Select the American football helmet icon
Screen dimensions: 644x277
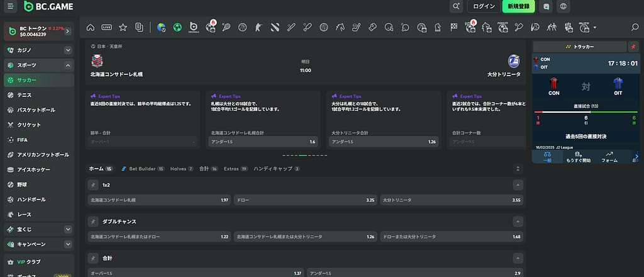click(x=389, y=28)
